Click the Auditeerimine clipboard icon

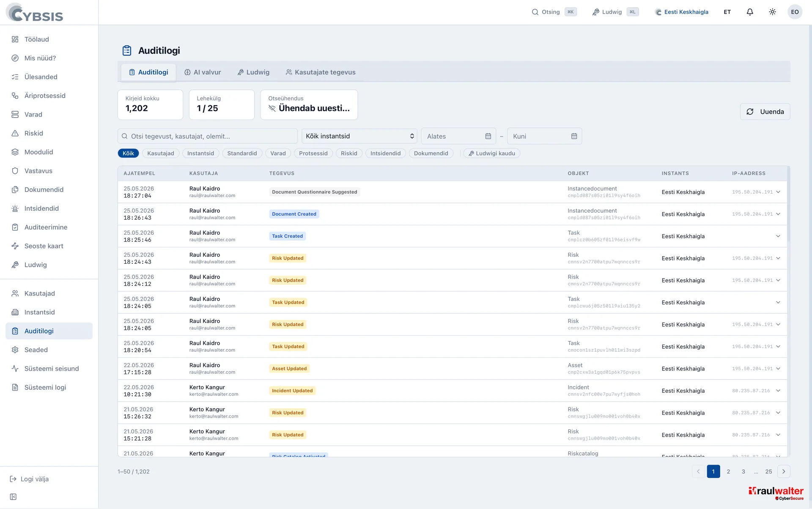(x=15, y=227)
